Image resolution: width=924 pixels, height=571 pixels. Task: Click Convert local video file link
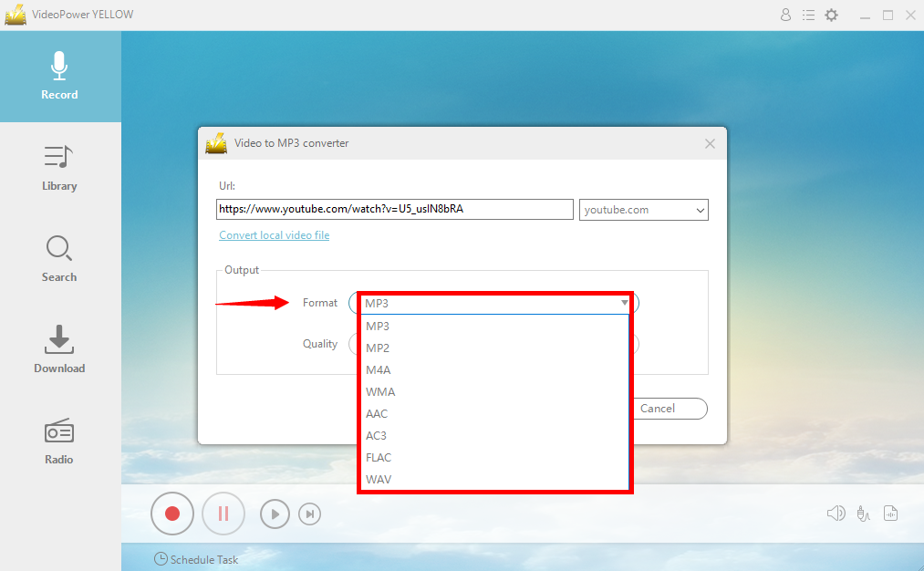coord(274,235)
